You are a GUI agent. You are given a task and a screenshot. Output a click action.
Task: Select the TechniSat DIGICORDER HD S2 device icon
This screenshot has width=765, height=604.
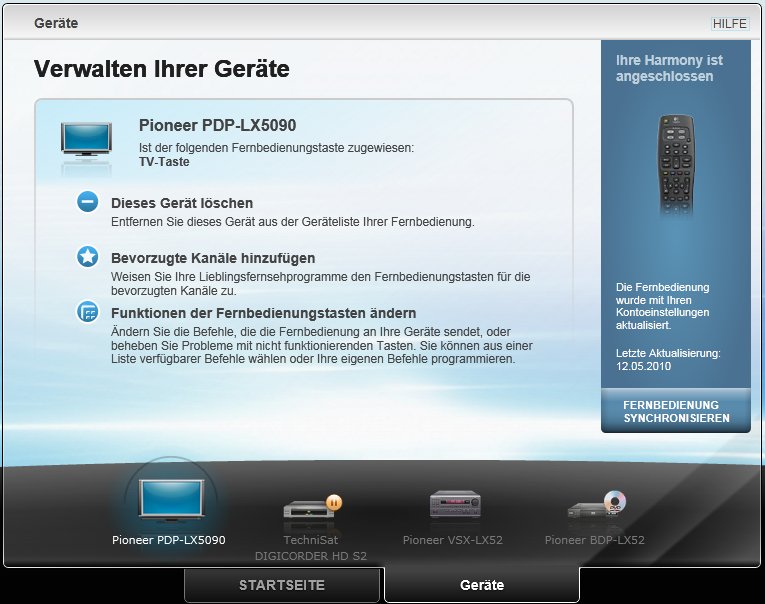[x=311, y=507]
